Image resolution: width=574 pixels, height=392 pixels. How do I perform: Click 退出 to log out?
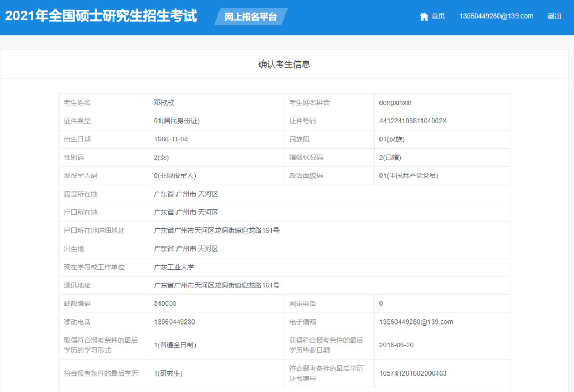tap(554, 16)
